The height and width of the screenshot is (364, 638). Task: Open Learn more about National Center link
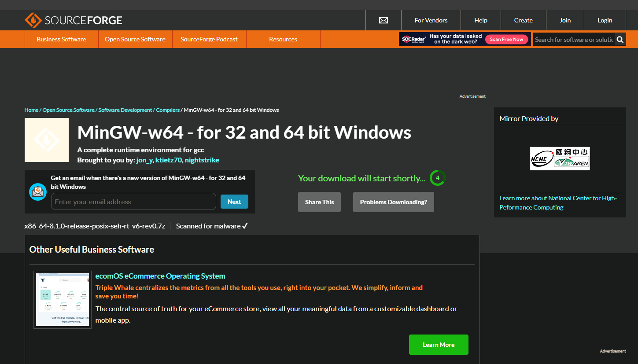click(558, 203)
